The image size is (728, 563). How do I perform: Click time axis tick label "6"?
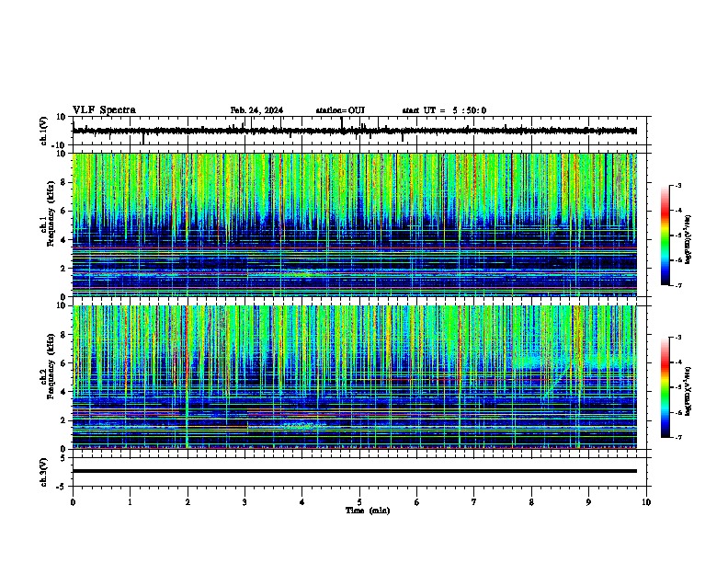coord(417,502)
